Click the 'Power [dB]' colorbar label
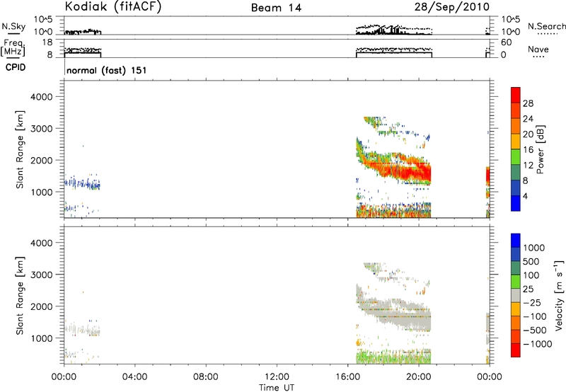The height and width of the screenshot is (392, 566). 540,149
